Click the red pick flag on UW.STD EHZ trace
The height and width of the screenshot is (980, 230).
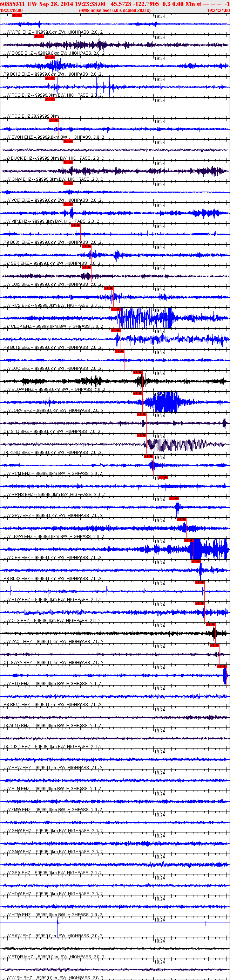pyautogui.click(x=222, y=667)
